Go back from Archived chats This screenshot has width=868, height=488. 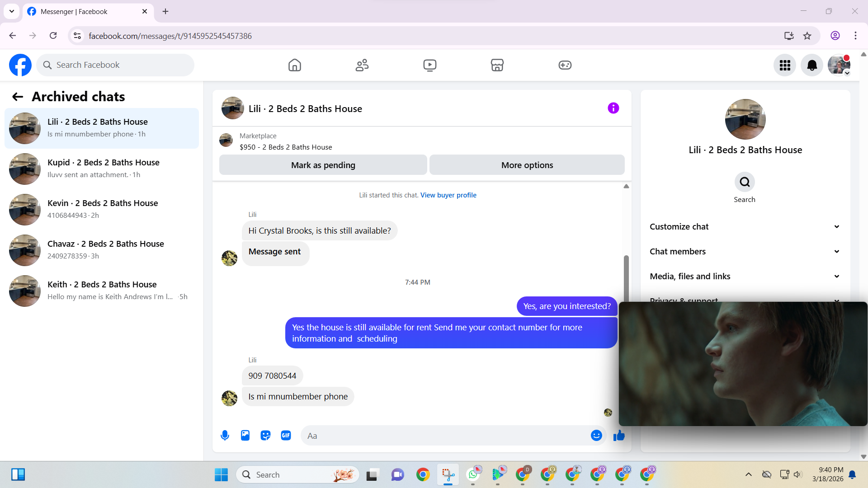click(18, 97)
